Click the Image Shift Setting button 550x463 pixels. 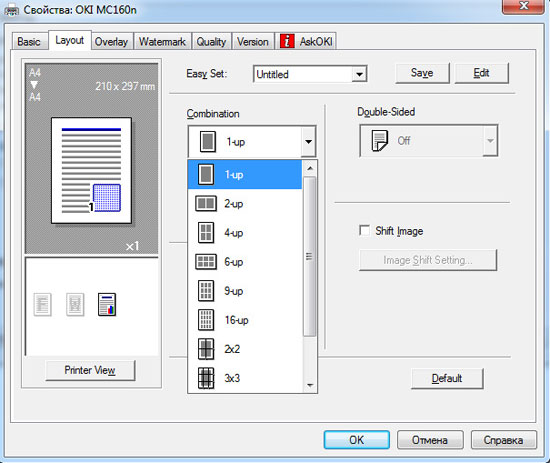pyautogui.click(x=428, y=260)
